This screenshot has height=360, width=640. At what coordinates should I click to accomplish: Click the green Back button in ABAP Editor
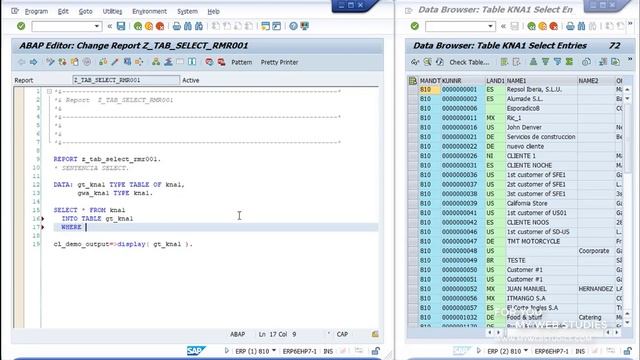click(138, 26)
